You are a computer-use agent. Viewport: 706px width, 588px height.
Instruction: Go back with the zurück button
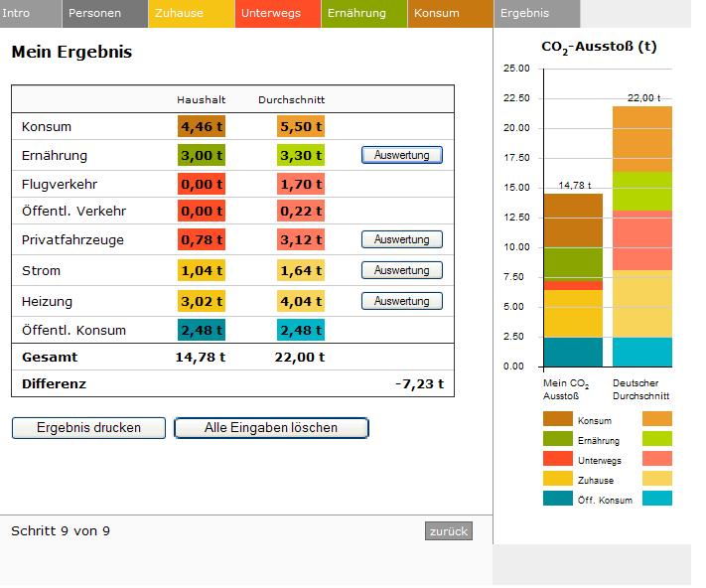point(448,531)
